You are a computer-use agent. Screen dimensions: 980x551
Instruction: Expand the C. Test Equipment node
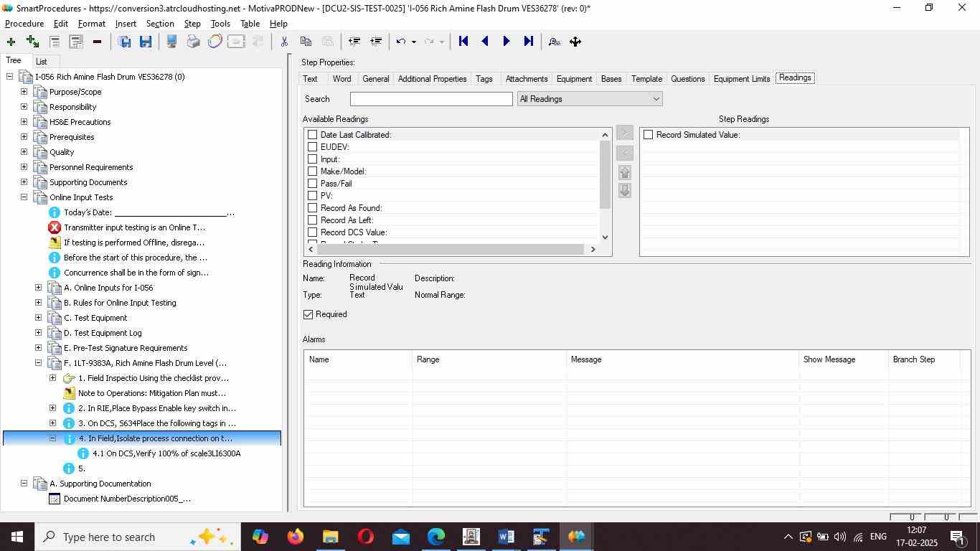click(x=38, y=318)
